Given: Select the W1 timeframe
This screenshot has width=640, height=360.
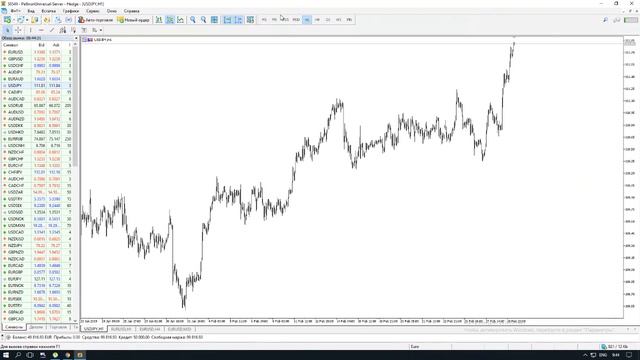Looking at the screenshot, I should pos(338,20).
